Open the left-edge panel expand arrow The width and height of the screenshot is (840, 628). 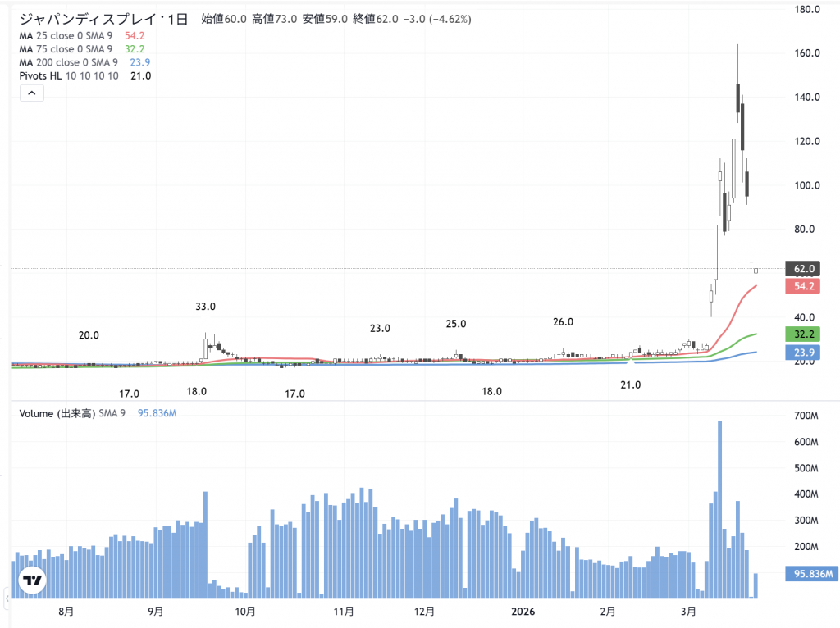(8, 599)
